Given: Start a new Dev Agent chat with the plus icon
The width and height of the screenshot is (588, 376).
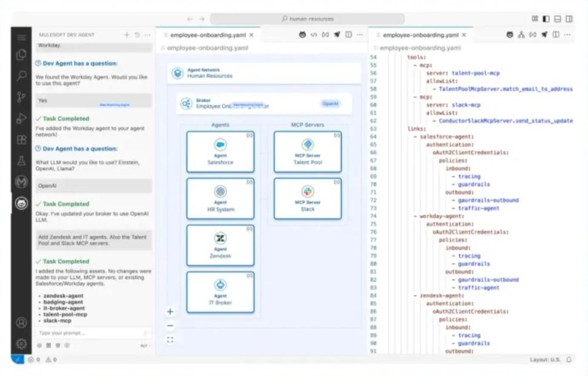Looking at the screenshot, I should pyautogui.click(x=127, y=35).
